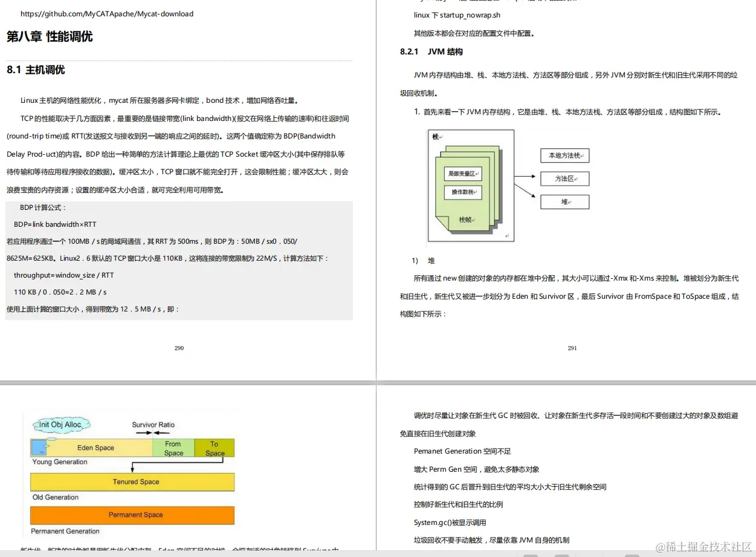The height and width of the screenshot is (557, 756).
Task: Click the From Space box
Action: [173, 448]
